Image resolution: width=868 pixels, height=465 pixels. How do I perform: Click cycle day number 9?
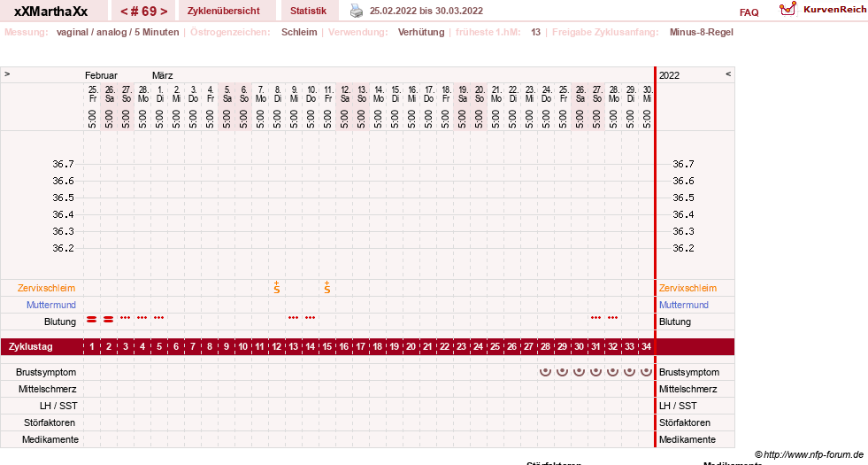click(227, 346)
